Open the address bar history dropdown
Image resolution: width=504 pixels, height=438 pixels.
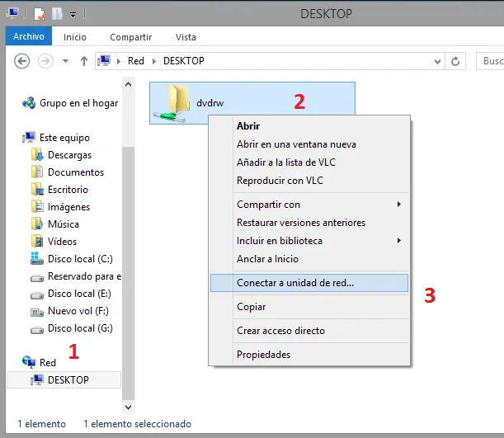click(437, 61)
